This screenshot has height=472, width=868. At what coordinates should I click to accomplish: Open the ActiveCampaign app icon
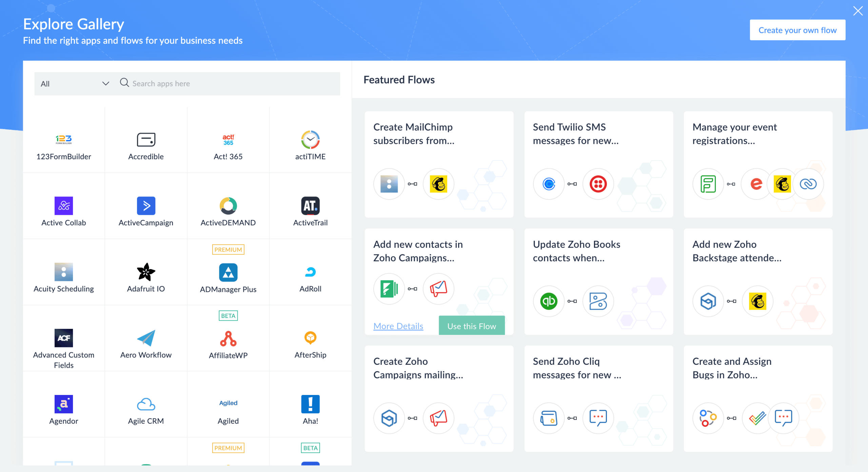click(x=146, y=206)
